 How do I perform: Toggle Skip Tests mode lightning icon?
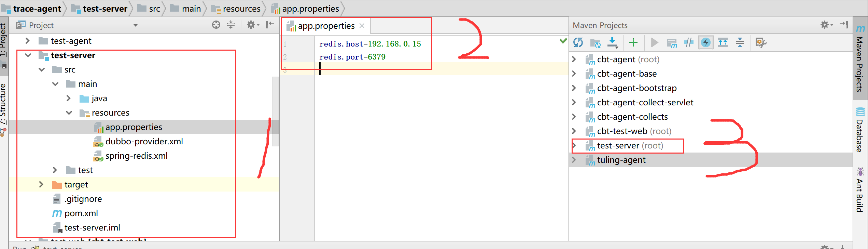click(x=706, y=43)
